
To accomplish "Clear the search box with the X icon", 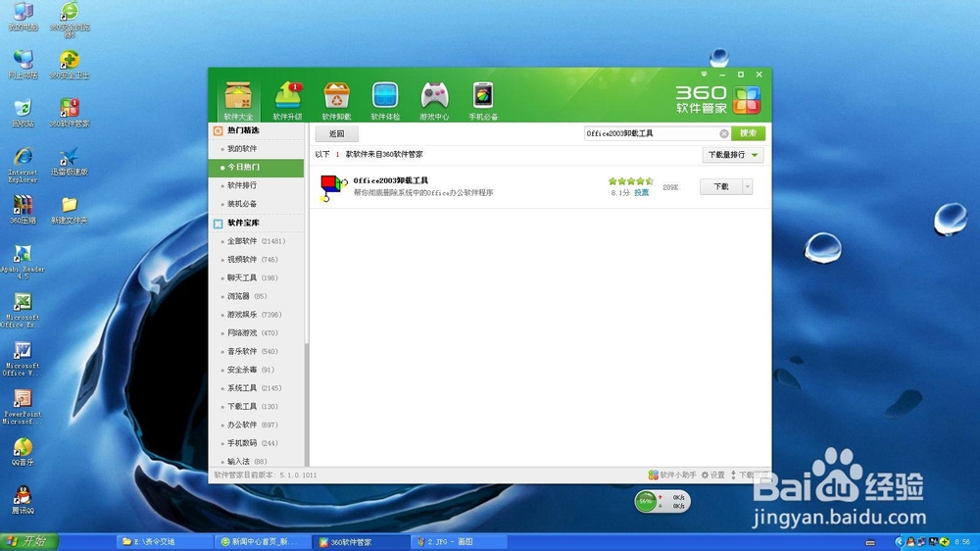I will [724, 134].
